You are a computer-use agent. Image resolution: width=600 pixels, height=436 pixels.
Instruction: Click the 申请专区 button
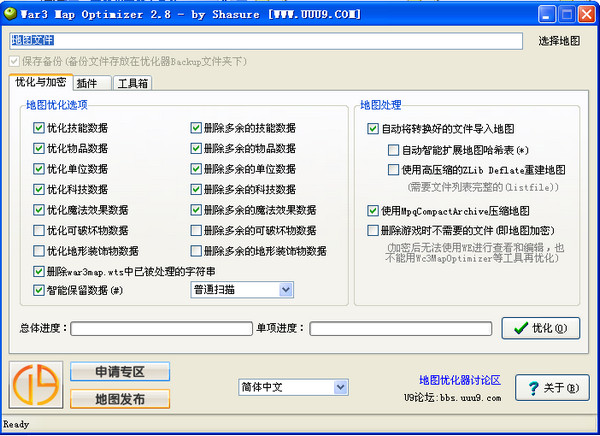pos(120,372)
